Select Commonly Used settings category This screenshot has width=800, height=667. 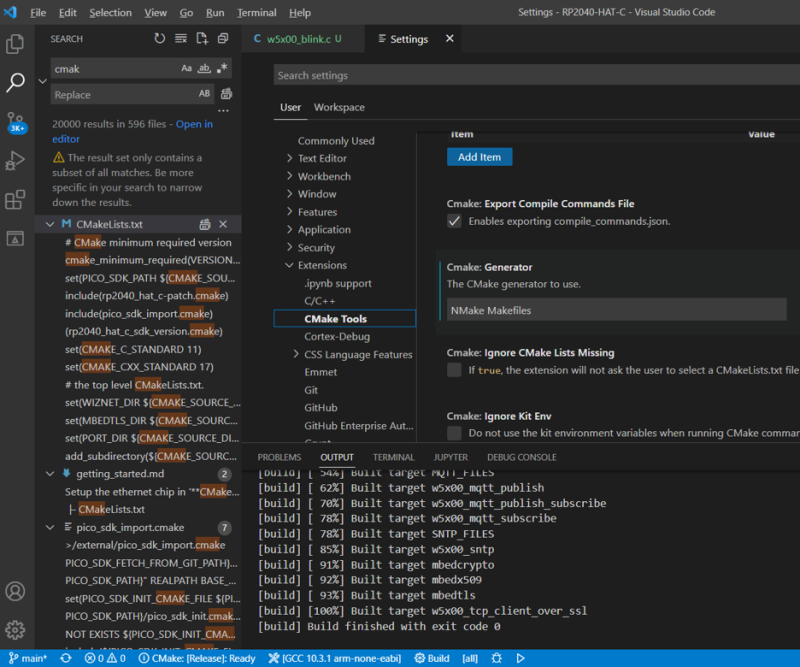pyautogui.click(x=336, y=141)
